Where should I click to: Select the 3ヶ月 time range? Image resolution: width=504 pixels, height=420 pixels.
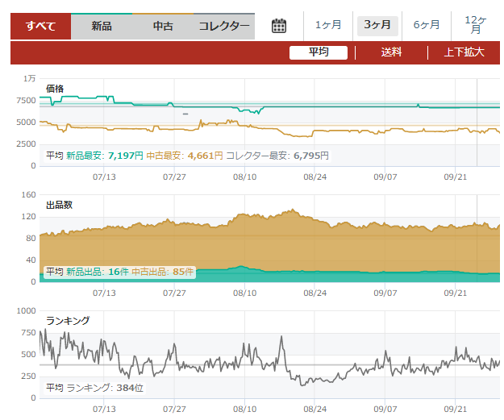[377, 25]
